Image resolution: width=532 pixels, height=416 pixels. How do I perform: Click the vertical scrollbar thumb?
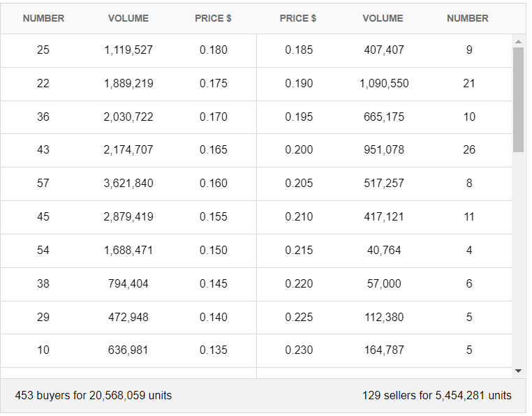(518, 99)
